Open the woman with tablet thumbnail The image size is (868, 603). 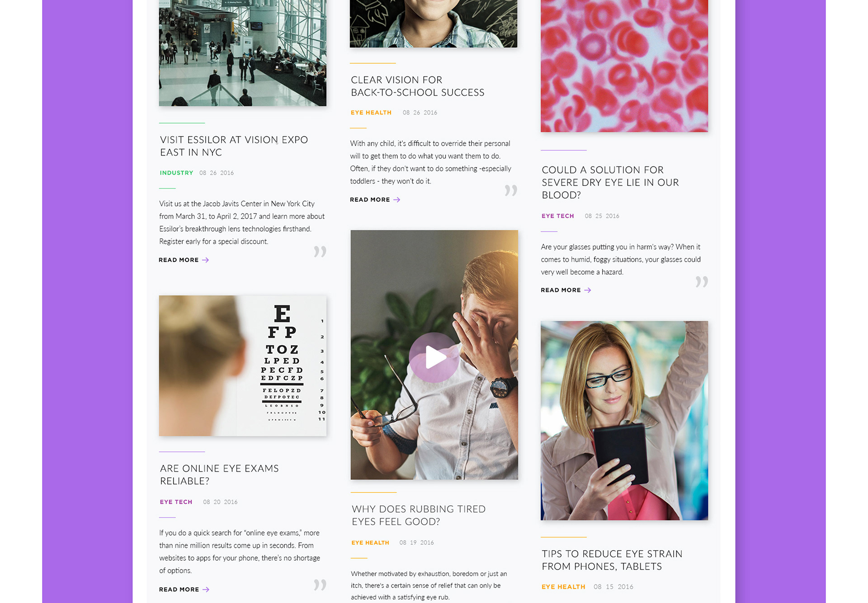coord(624,421)
